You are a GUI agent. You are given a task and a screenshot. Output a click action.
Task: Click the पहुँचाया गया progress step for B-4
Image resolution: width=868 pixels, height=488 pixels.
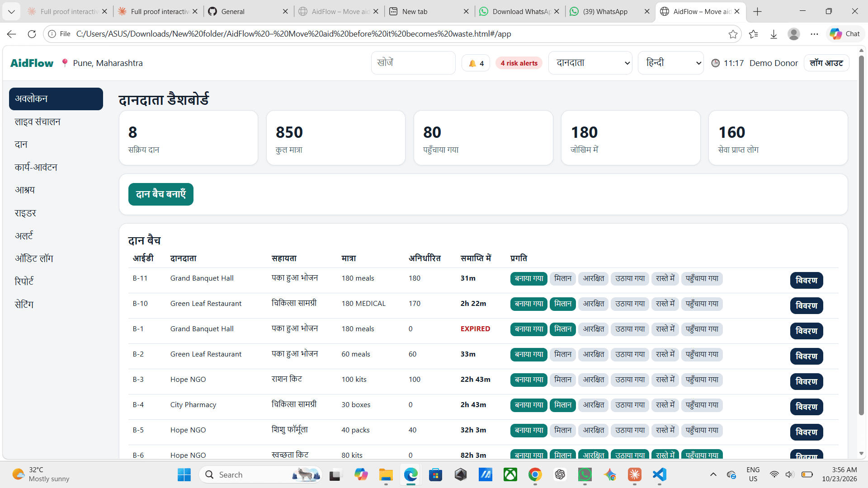pyautogui.click(x=702, y=405)
